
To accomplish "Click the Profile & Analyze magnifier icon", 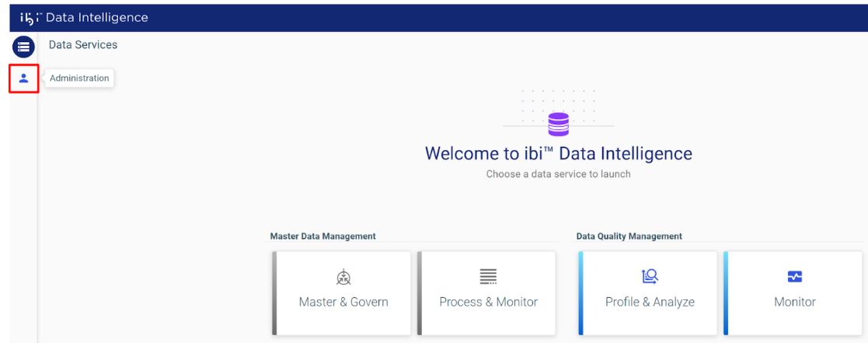I will coord(650,276).
